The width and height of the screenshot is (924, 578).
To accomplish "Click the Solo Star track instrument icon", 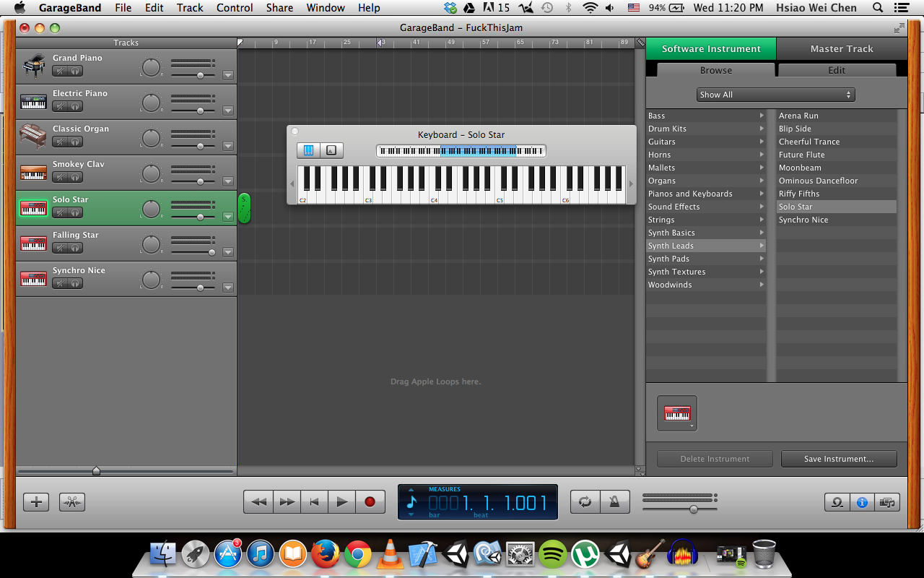I will (33, 208).
